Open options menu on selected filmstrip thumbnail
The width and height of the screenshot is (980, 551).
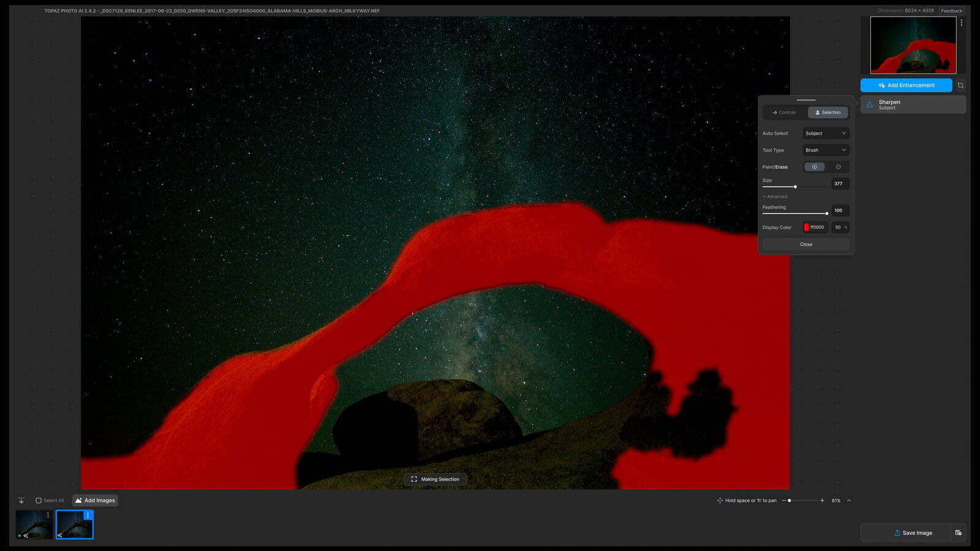[88, 515]
